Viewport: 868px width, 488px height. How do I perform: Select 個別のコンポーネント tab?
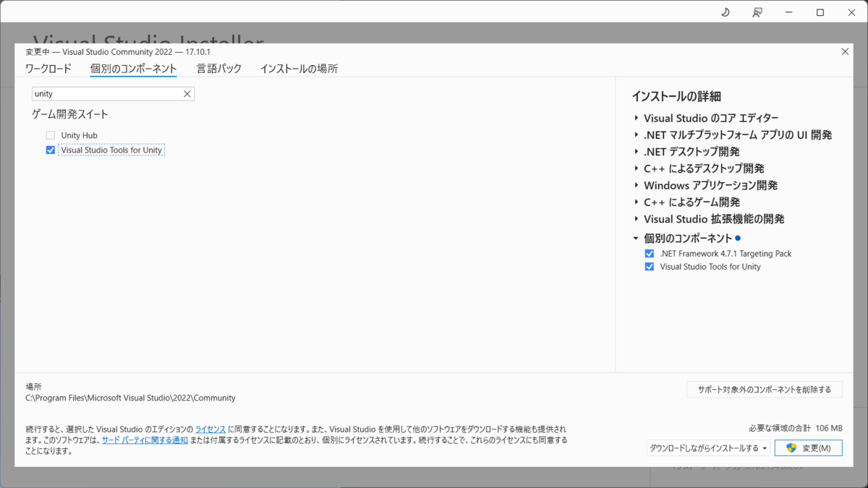pyautogui.click(x=134, y=69)
